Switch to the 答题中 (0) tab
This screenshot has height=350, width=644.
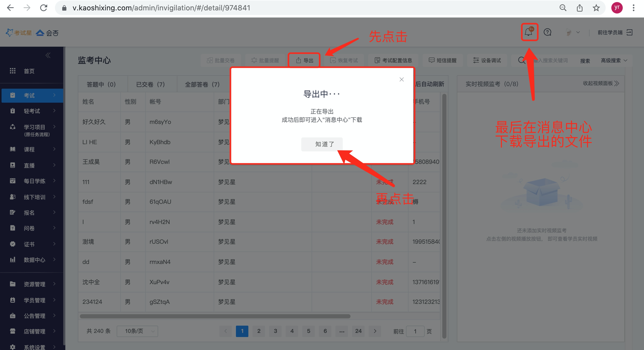(101, 84)
